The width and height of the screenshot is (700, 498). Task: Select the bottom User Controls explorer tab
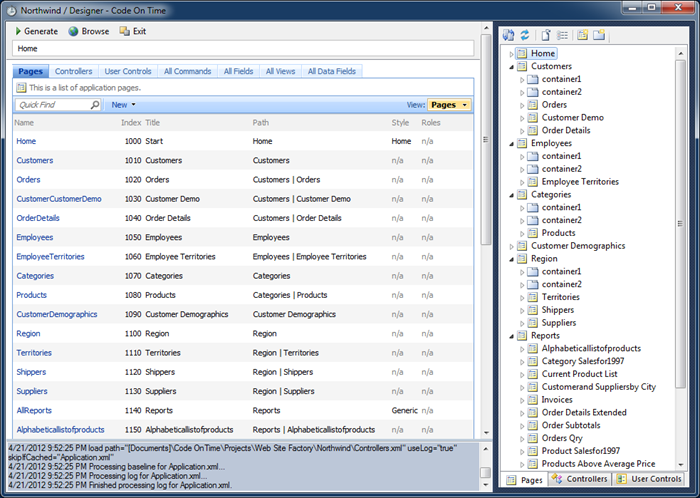click(x=649, y=479)
